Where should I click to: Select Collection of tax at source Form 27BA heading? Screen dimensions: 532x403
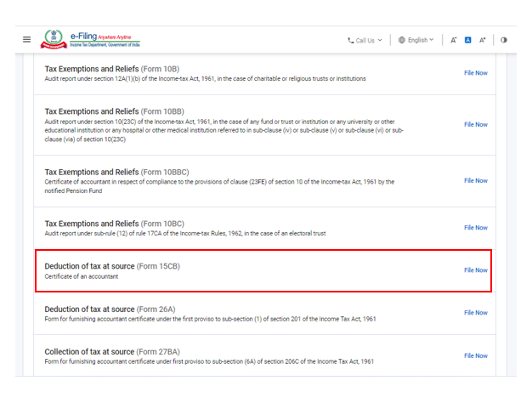112,351
